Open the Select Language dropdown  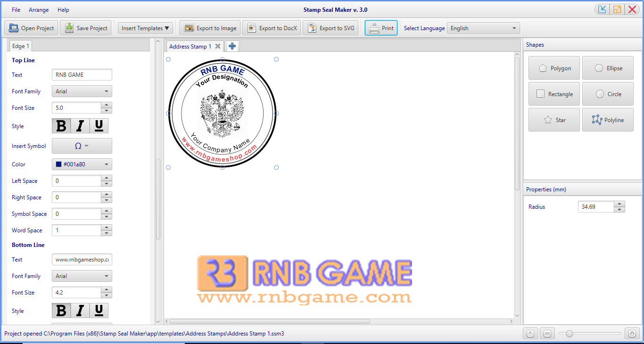483,28
